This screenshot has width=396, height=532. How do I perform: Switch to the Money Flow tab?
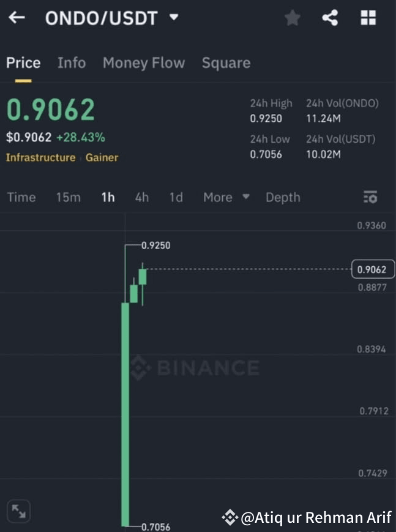tap(144, 63)
